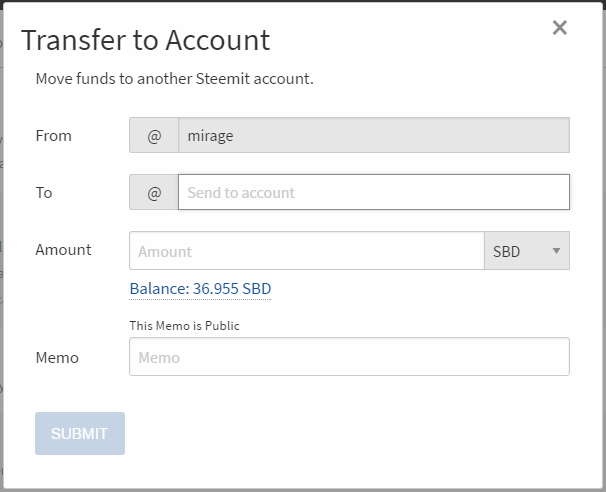Image resolution: width=606 pixels, height=492 pixels.
Task: Click the dimmed backdrop left of the dialog
Action: pos(2,250)
